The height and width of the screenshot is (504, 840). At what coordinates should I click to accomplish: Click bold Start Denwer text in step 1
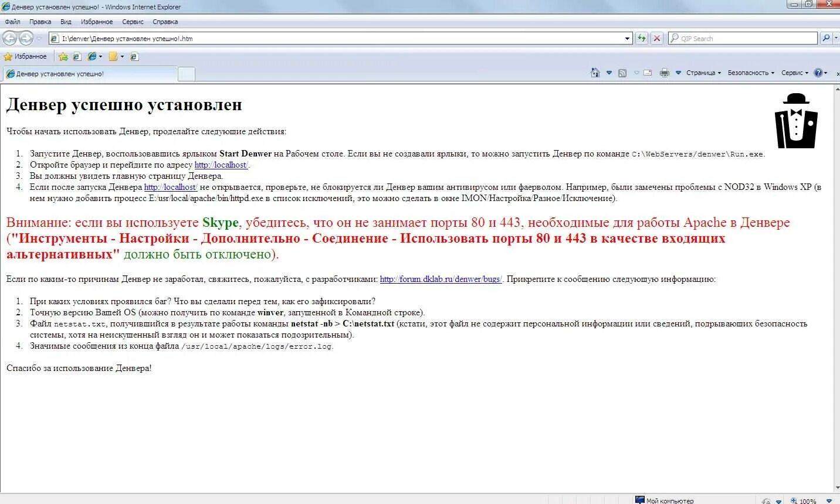245,154
